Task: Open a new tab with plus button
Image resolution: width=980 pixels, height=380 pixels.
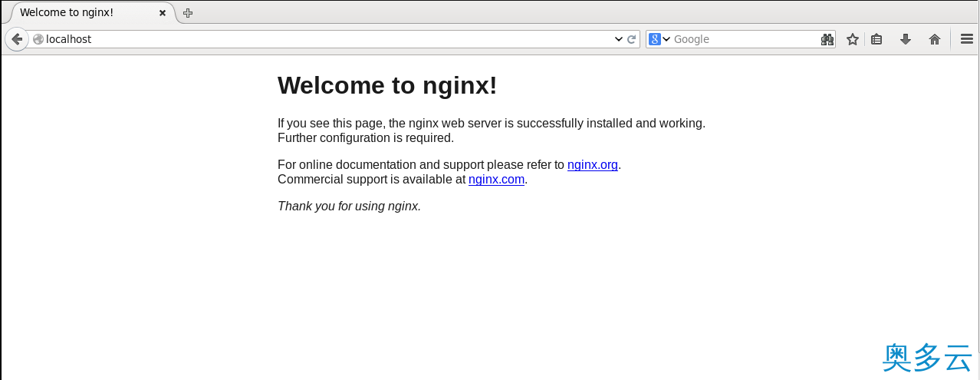Action: tap(188, 13)
